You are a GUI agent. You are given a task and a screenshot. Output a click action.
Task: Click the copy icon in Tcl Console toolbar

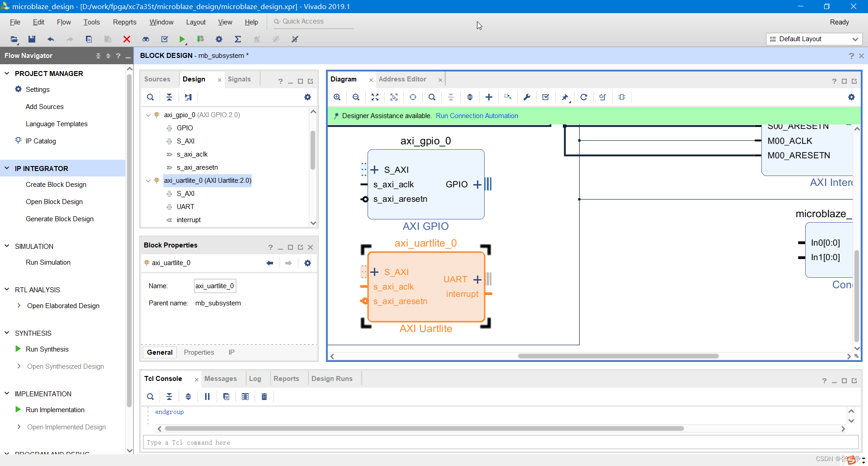[226, 397]
